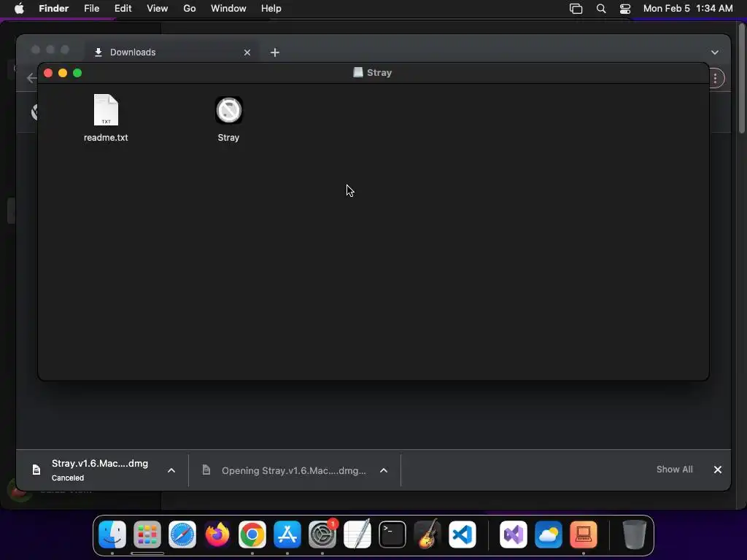The height and width of the screenshot is (560, 747).
Task: Open Finder from the Dock
Action: tap(112, 534)
